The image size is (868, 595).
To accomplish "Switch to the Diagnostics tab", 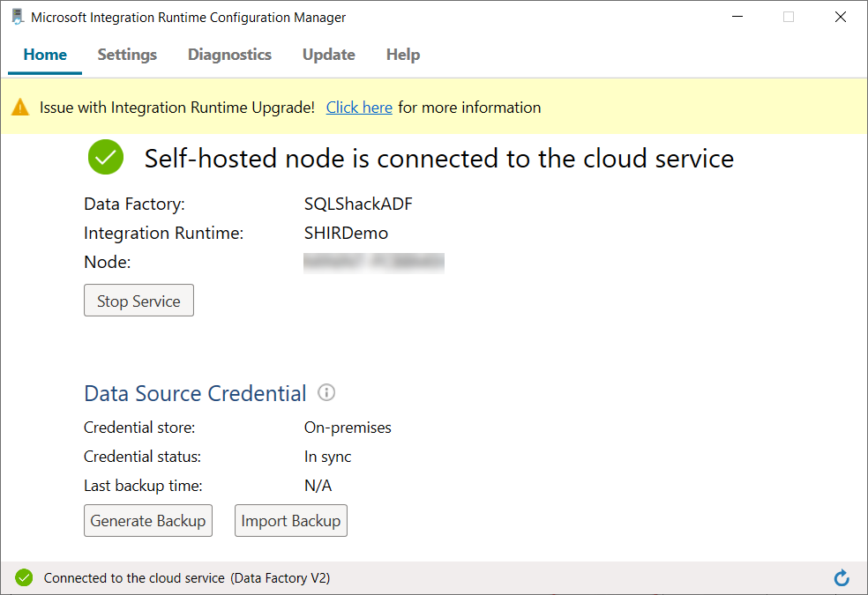I will coord(229,55).
